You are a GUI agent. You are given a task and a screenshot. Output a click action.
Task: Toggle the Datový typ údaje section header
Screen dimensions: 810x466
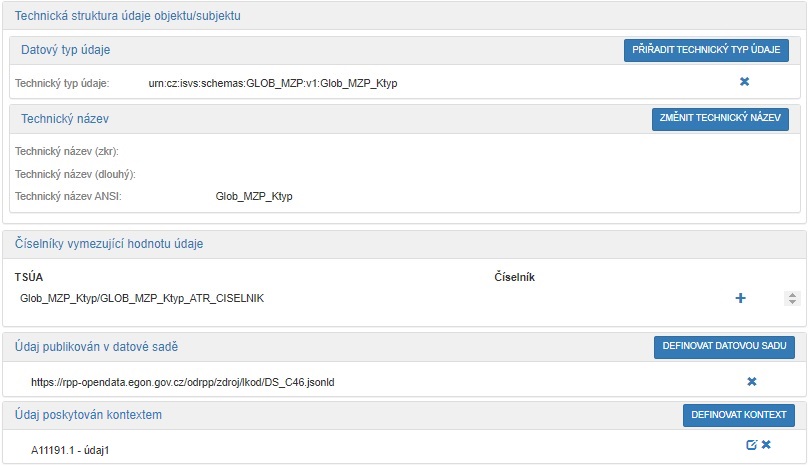pos(66,50)
